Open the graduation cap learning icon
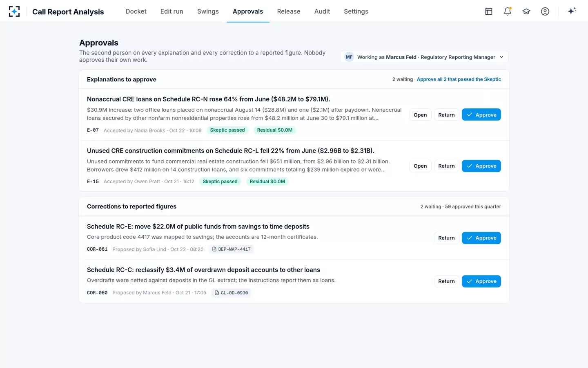Viewport: 588px width, 368px height. pos(526,11)
